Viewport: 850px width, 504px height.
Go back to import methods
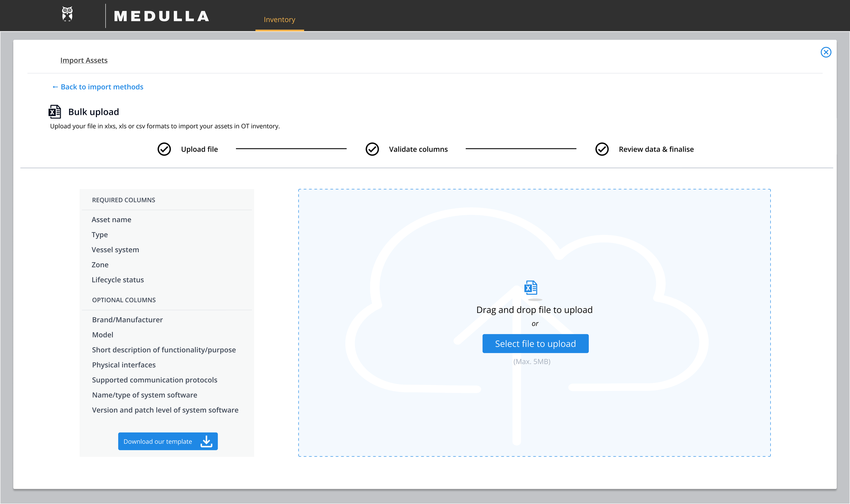tap(98, 87)
